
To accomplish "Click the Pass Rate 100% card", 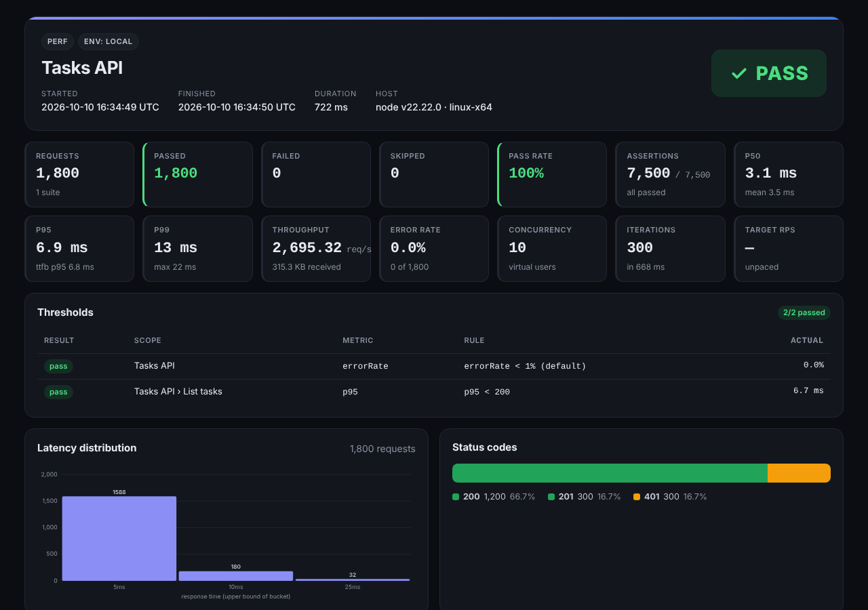I will (x=552, y=174).
